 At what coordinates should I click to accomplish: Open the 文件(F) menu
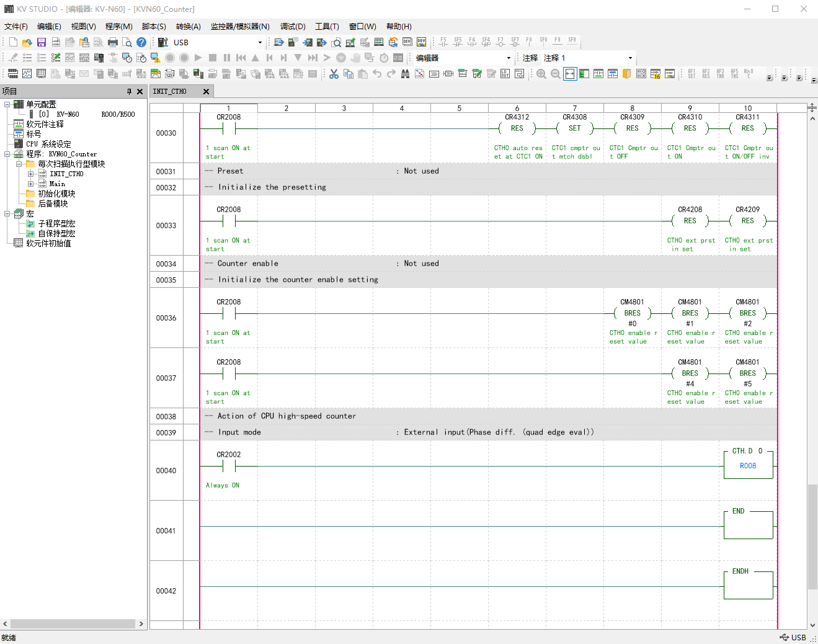pyautogui.click(x=16, y=26)
